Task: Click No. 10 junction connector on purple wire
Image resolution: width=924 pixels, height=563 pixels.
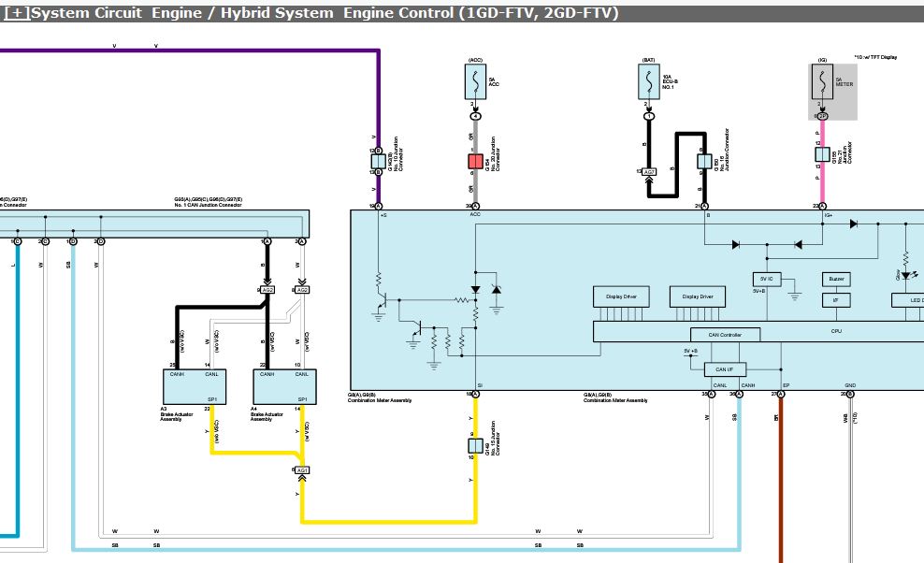Action: click(x=378, y=161)
